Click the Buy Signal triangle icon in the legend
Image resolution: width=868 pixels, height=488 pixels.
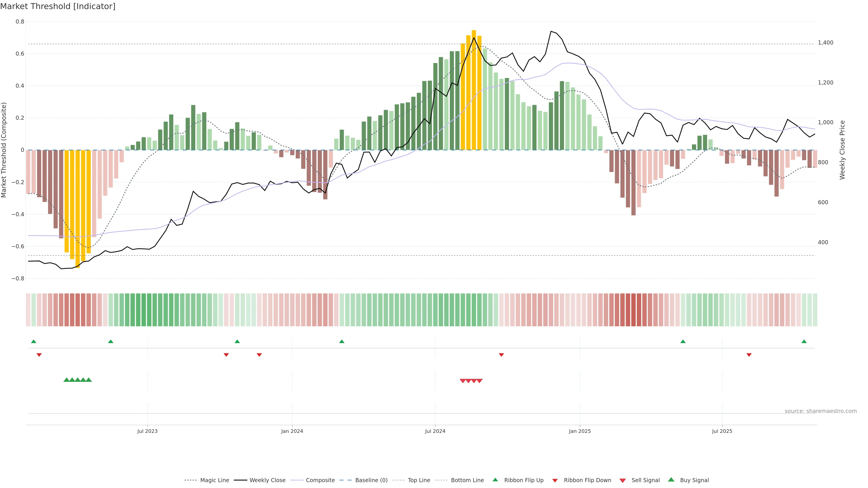(x=671, y=480)
